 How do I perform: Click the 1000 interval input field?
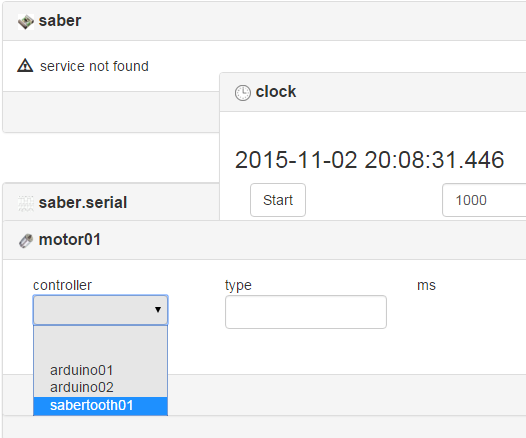(x=484, y=200)
